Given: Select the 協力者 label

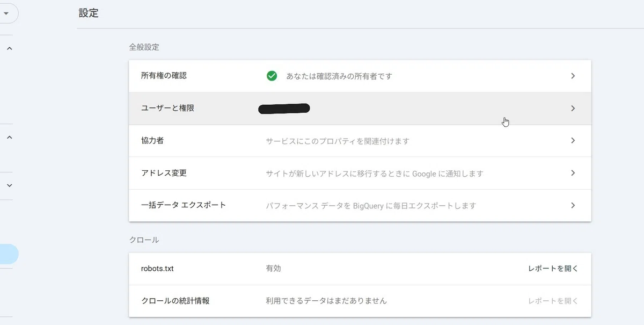Looking at the screenshot, I should (152, 140).
